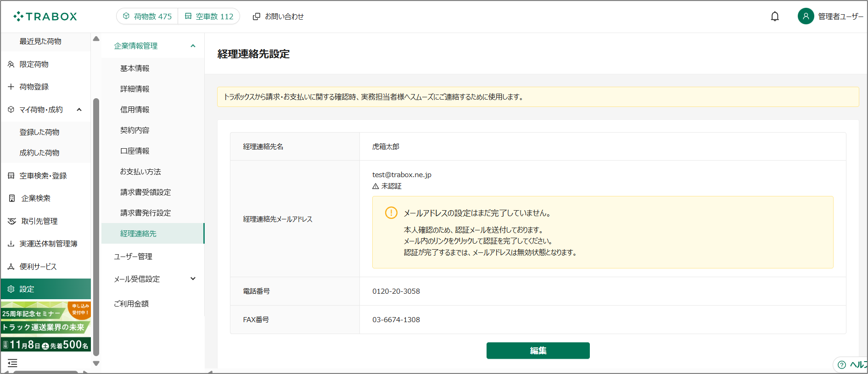Viewport: 868px width, 374px height.
Task: Click the warning icon beside 未認証
Action: tap(375, 186)
